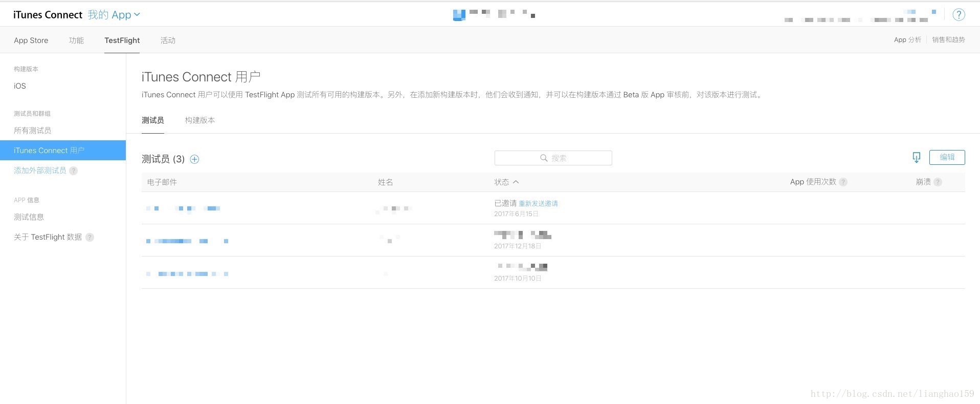This screenshot has width=980, height=404.
Task: Click 重新发送邀请 link
Action: tap(538, 204)
